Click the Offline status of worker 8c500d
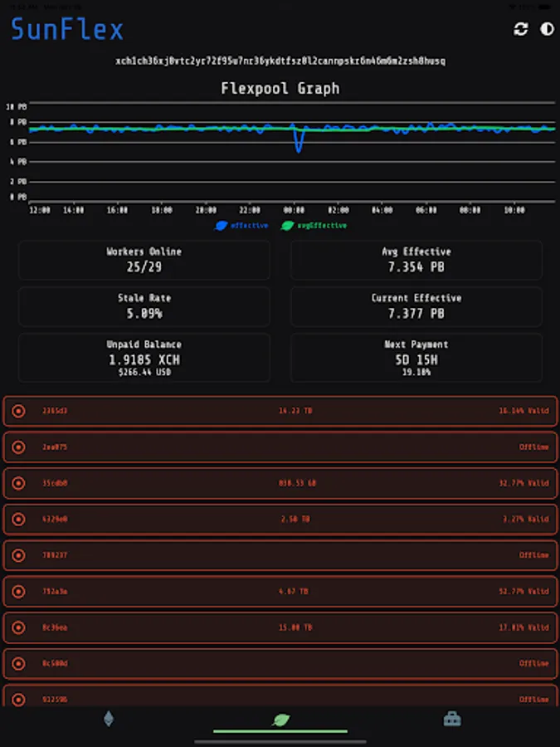Viewport: 560px width, 747px height. pos(533,663)
